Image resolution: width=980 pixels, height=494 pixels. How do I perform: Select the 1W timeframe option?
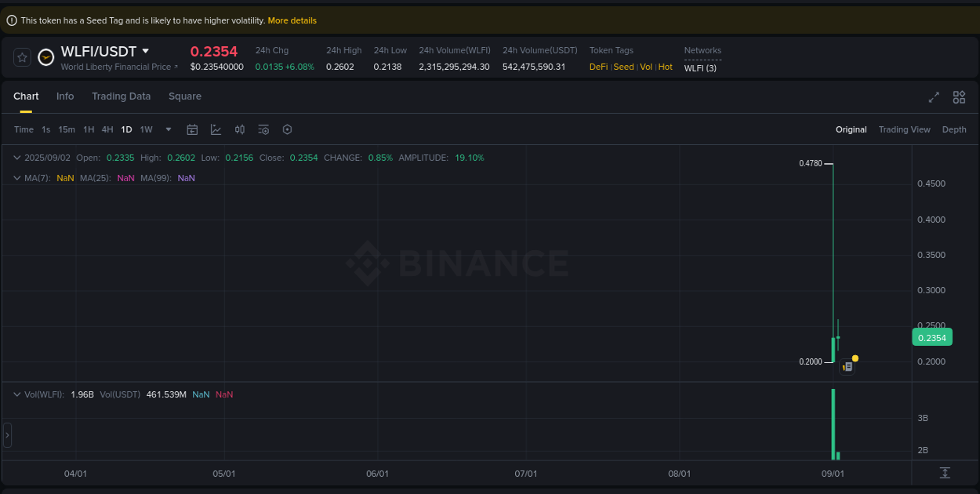146,129
